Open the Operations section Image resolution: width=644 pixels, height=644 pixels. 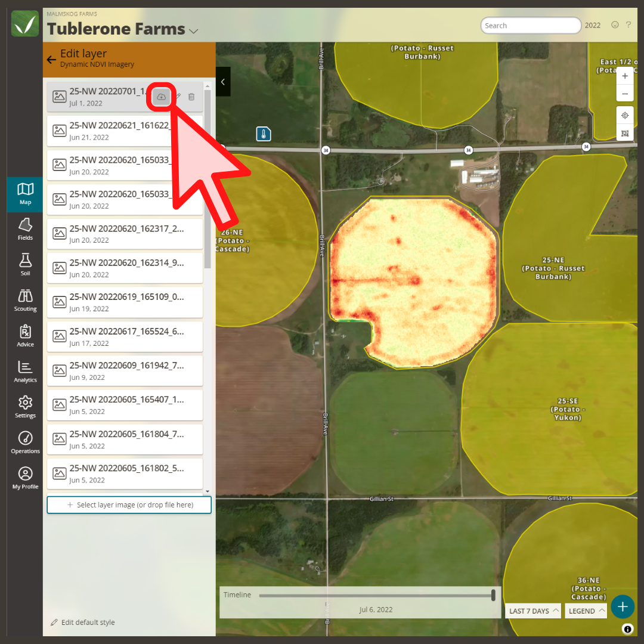tap(25, 442)
